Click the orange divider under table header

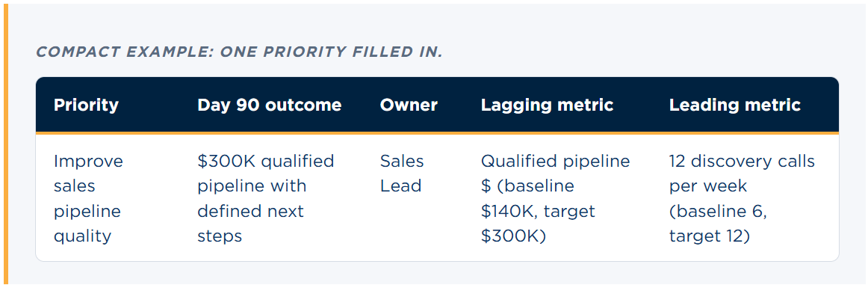tap(437, 133)
